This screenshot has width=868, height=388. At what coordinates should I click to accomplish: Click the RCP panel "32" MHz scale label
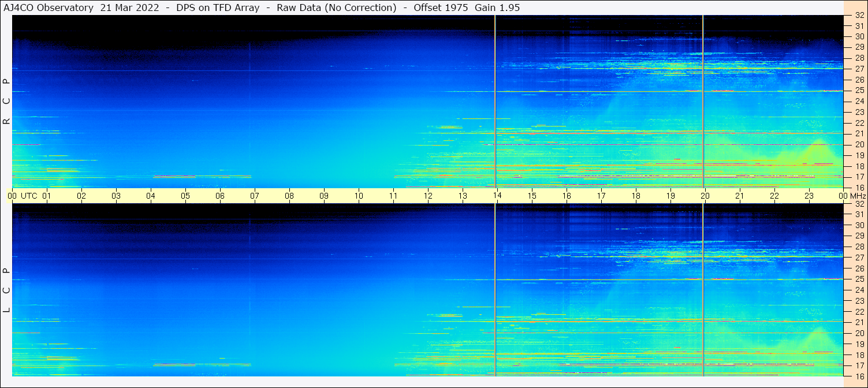859,16
